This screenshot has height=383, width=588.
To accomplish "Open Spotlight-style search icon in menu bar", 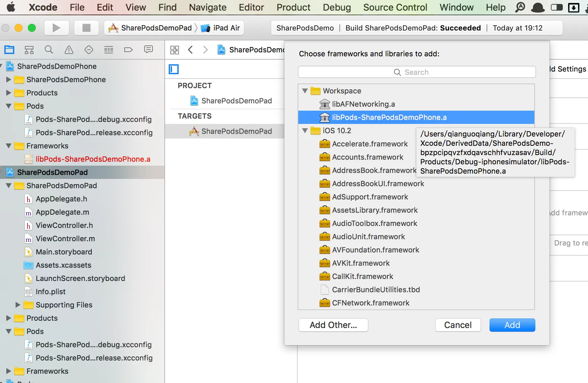I will [520, 7].
